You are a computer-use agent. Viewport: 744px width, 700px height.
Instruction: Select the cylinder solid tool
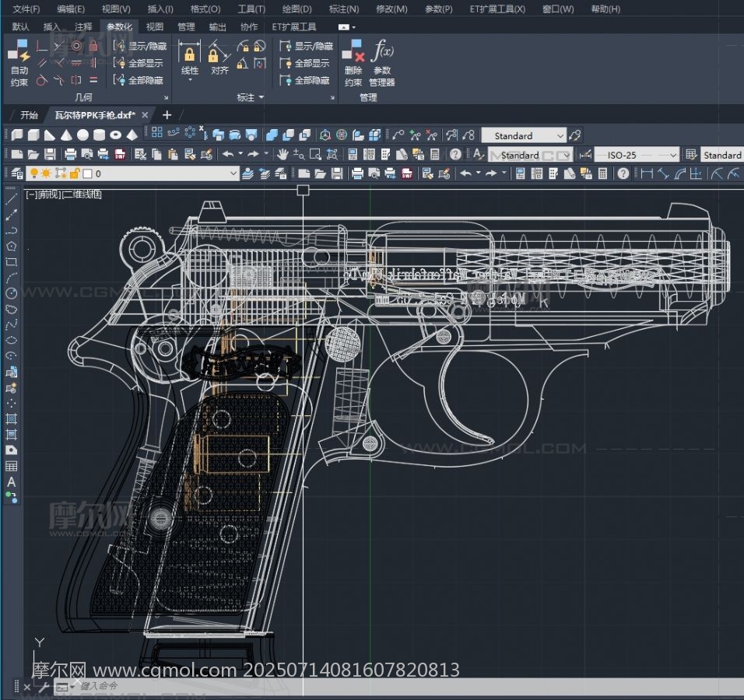(x=99, y=135)
